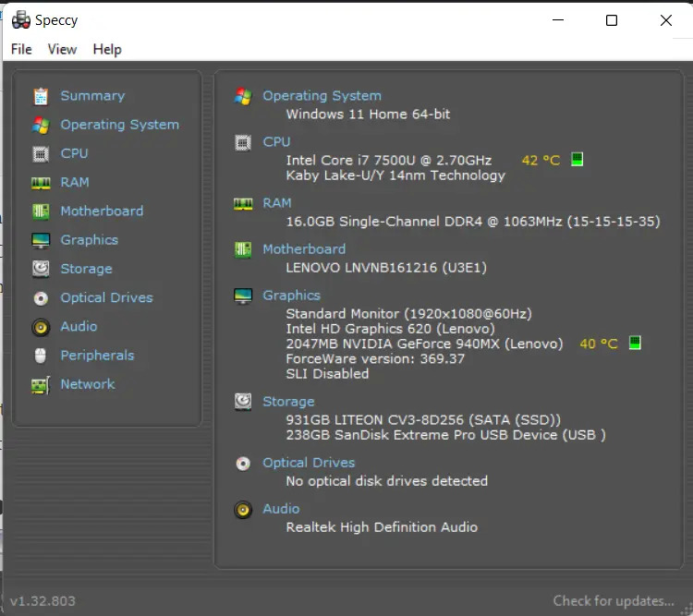693x616 pixels.
Task: Click the v1.32.803 version text
Action: tap(43, 601)
